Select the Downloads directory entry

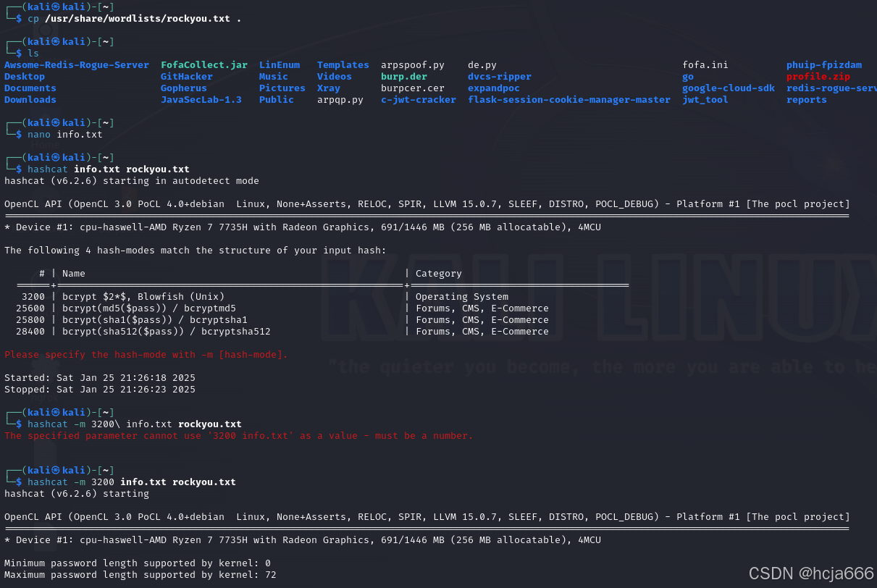(30, 100)
